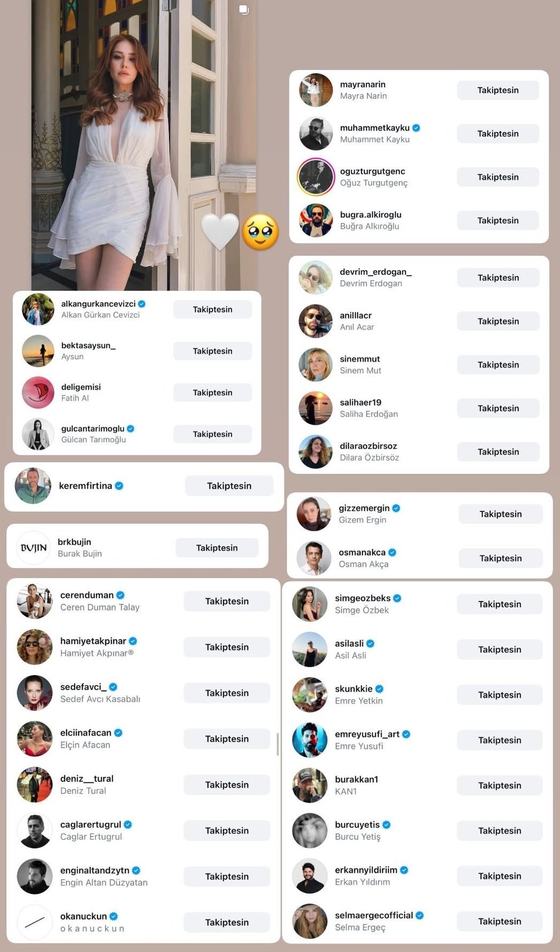560x952 pixels.
Task: Open okanuckun's slash-line profile picture
Action: pos(35,922)
